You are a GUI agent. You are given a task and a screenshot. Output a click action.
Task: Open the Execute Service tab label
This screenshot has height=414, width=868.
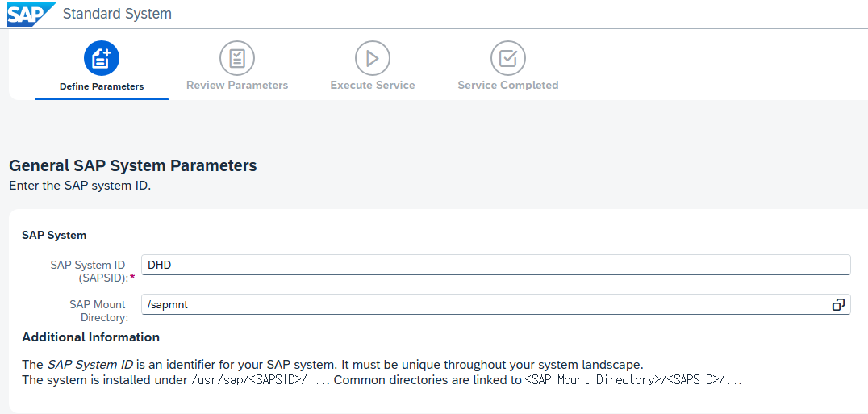pyautogui.click(x=373, y=86)
